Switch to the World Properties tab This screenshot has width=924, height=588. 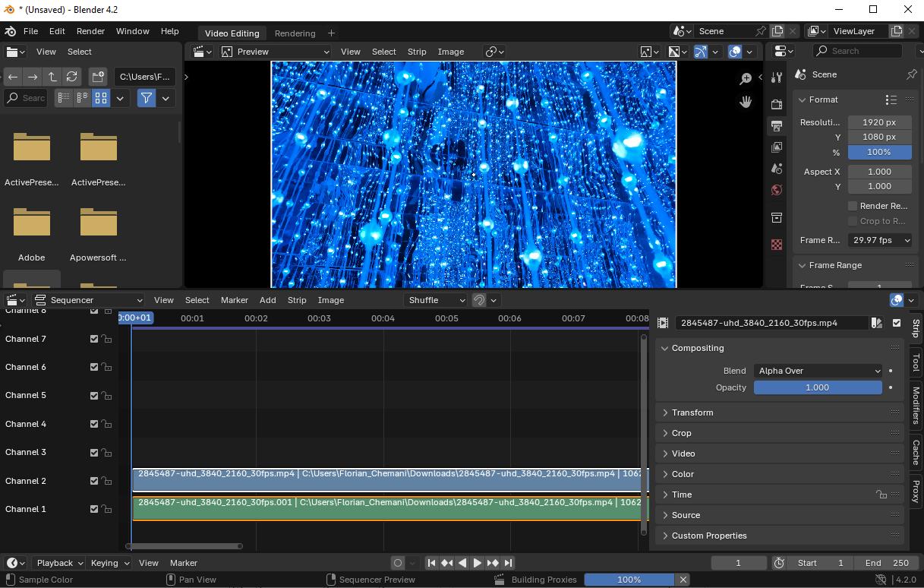pos(776,189)
